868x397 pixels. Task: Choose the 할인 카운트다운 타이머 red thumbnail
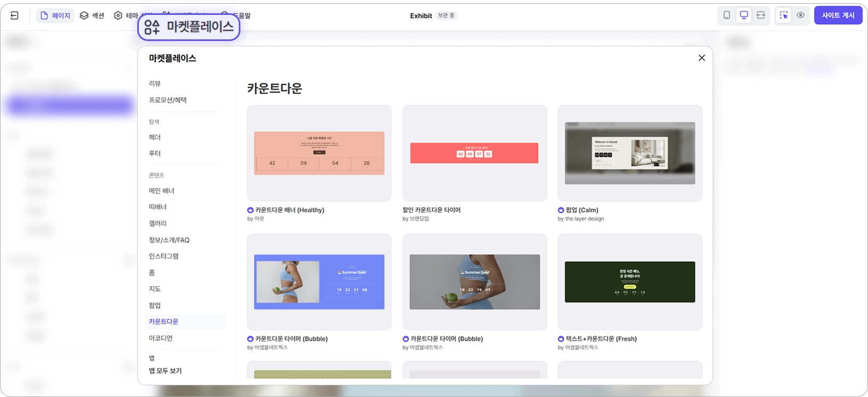coord(474,153)
